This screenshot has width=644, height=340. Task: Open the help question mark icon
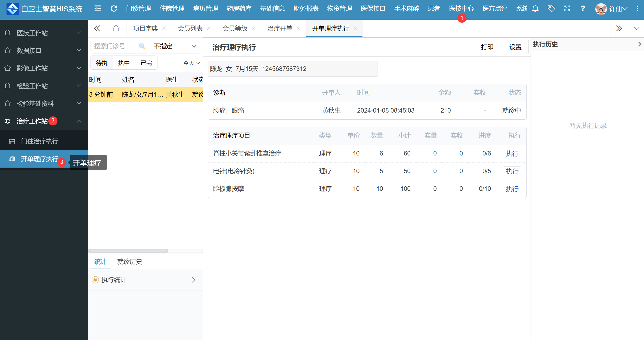coord(583,9)
